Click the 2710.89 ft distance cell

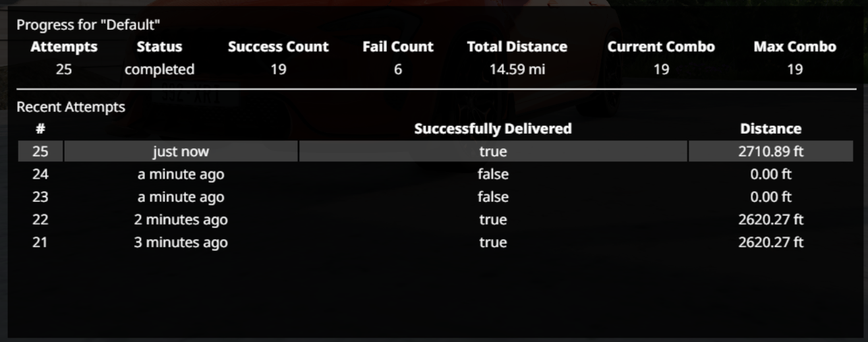pyautogui.click(x=770, y=152)
